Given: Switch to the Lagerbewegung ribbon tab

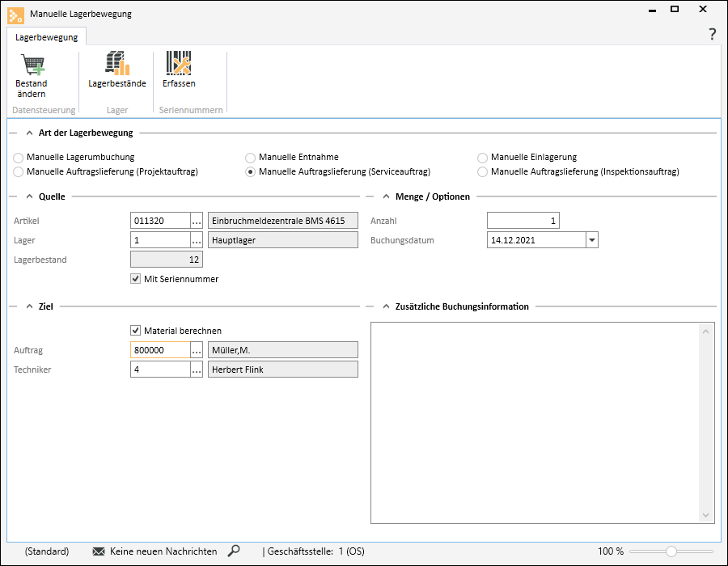Looking at the screenshot, I should point(46,37).
